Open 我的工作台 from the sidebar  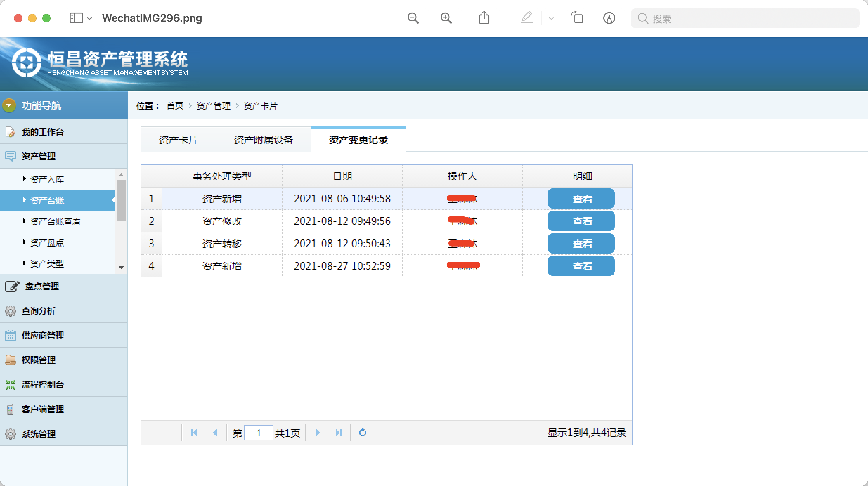click(x=42, y=132)
